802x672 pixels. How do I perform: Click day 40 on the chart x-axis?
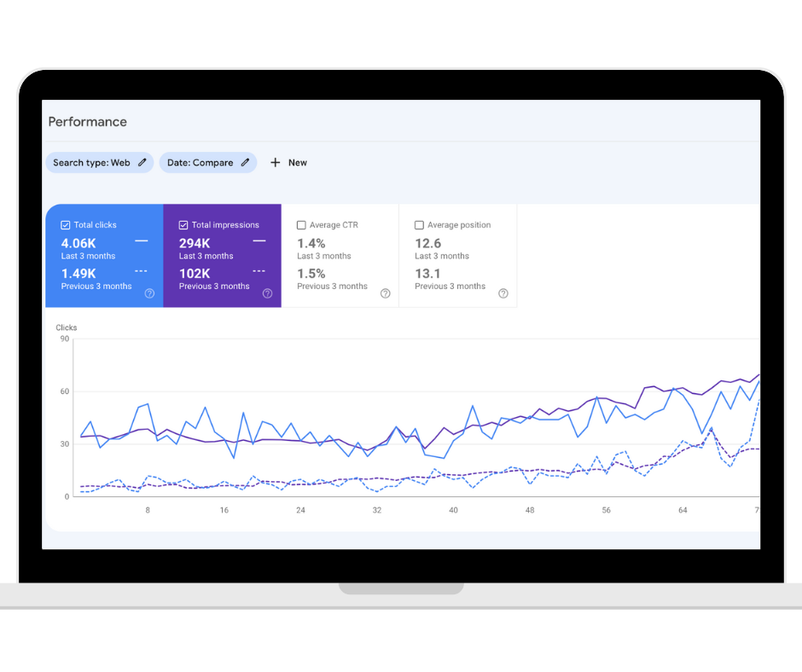(x=453, y=510)
